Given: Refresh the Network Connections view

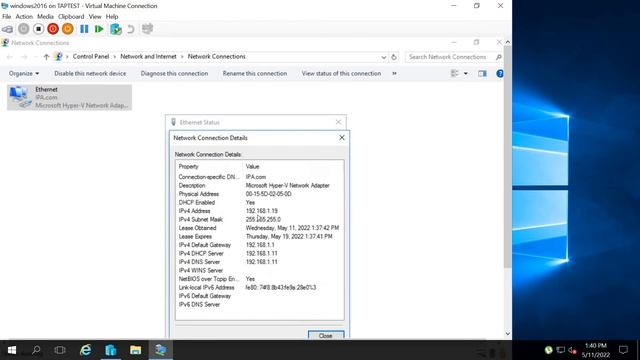Looking at the screenshot, I should coord(394,57).
